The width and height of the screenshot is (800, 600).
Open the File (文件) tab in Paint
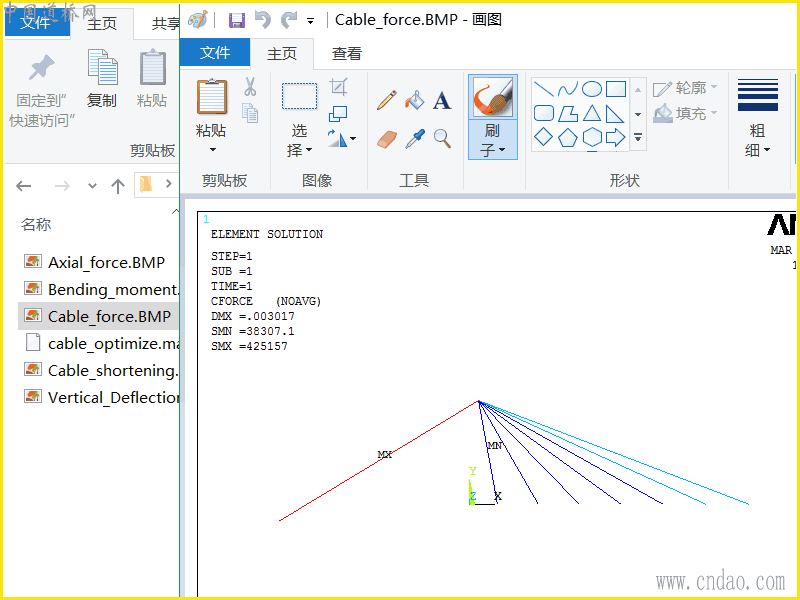tap(215, 53)
